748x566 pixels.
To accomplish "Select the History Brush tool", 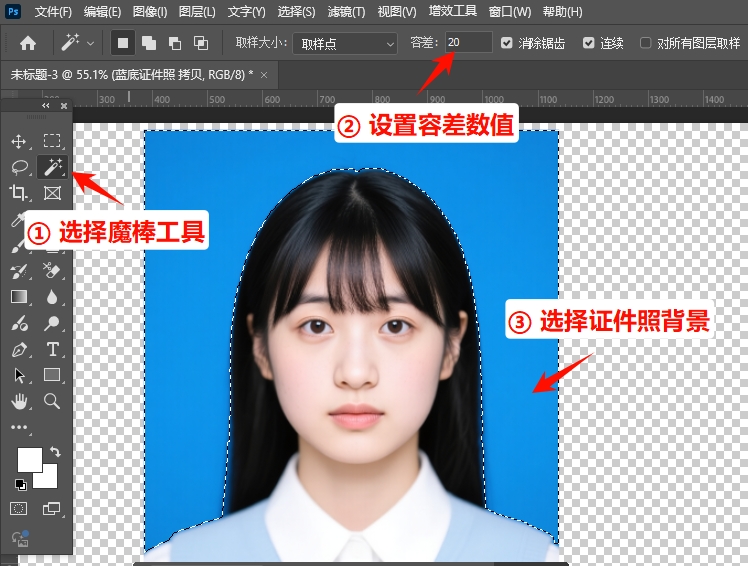I will [19, 271].
